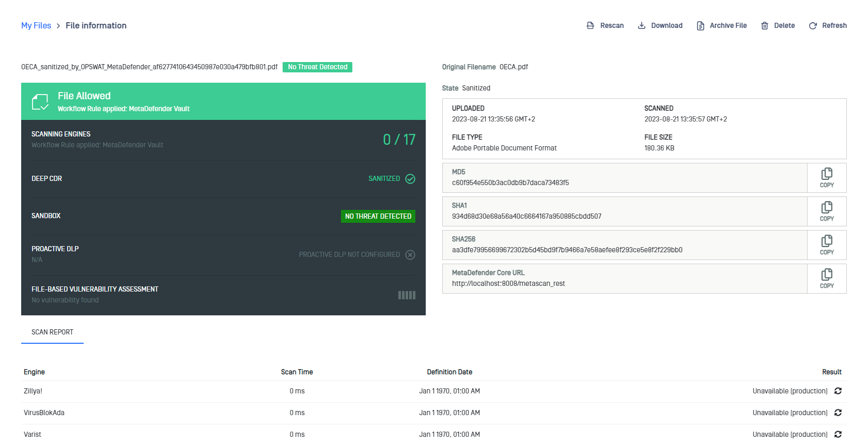This screenshot has width=868, height=442.
Task: Click the MD5 hash string
Action: tap(510, 183)
